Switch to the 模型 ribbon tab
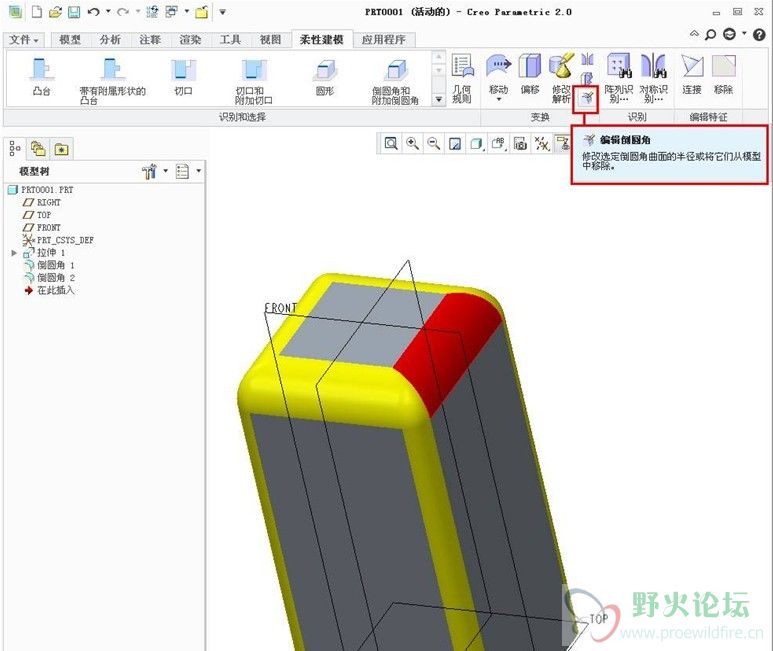773x651 pixels. (x=70, y=39)
